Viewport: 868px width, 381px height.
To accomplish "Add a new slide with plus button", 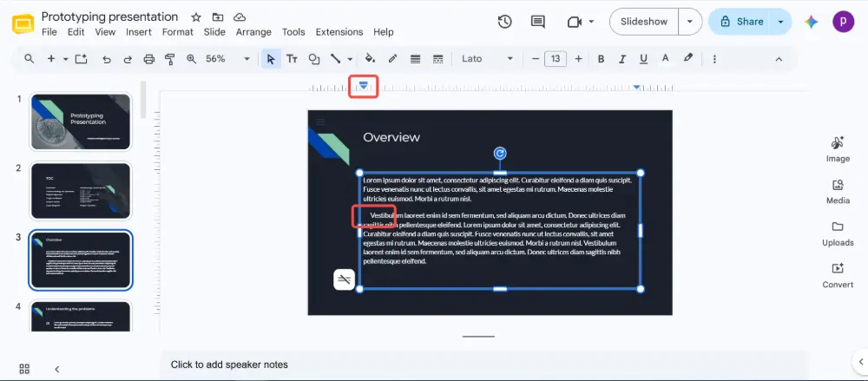I will click(x=51, y=59).
